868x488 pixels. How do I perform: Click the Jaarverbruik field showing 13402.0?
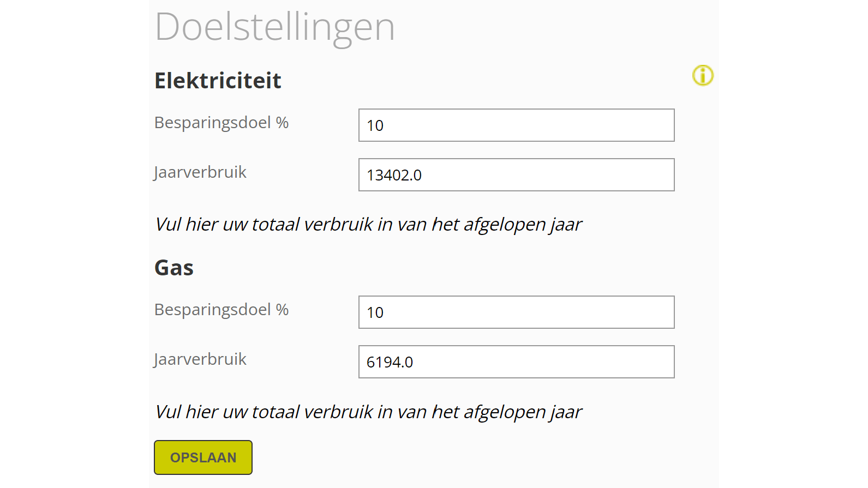coord(516,174)
